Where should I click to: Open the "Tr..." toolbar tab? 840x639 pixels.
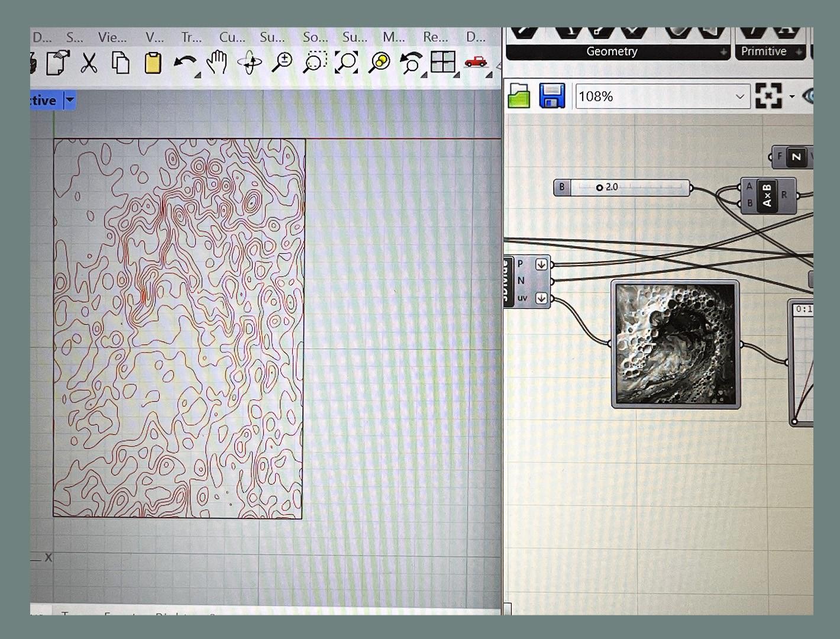(x=191, y=38)
